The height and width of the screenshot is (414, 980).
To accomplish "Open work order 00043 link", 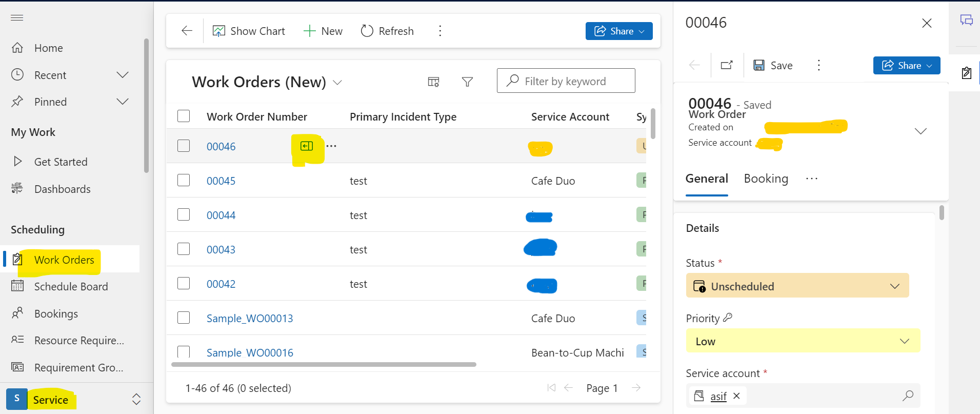I will (221, 249).
